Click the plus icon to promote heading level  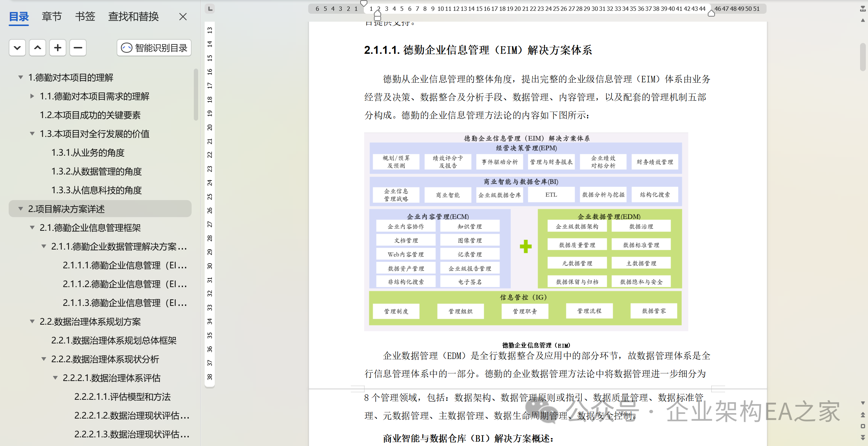58,48
